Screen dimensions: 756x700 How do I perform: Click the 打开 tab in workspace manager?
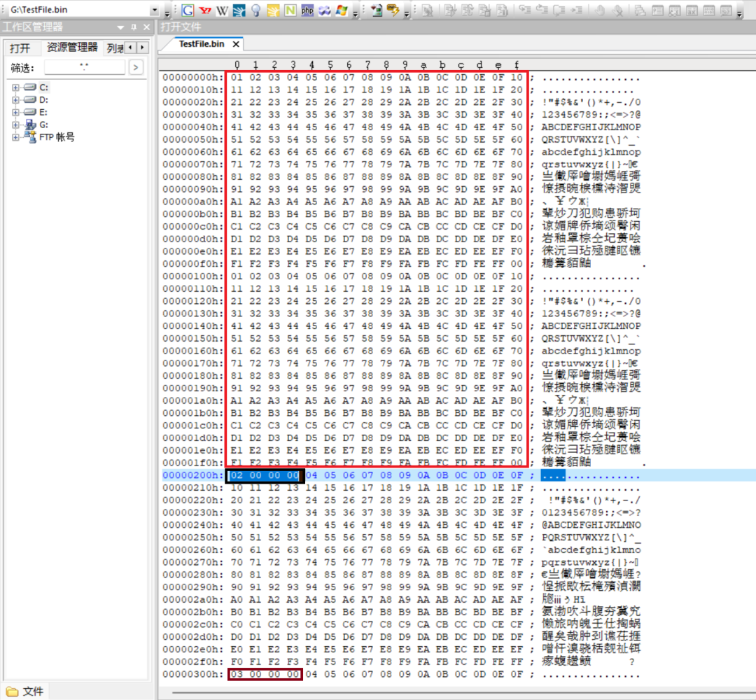[21, 48]
